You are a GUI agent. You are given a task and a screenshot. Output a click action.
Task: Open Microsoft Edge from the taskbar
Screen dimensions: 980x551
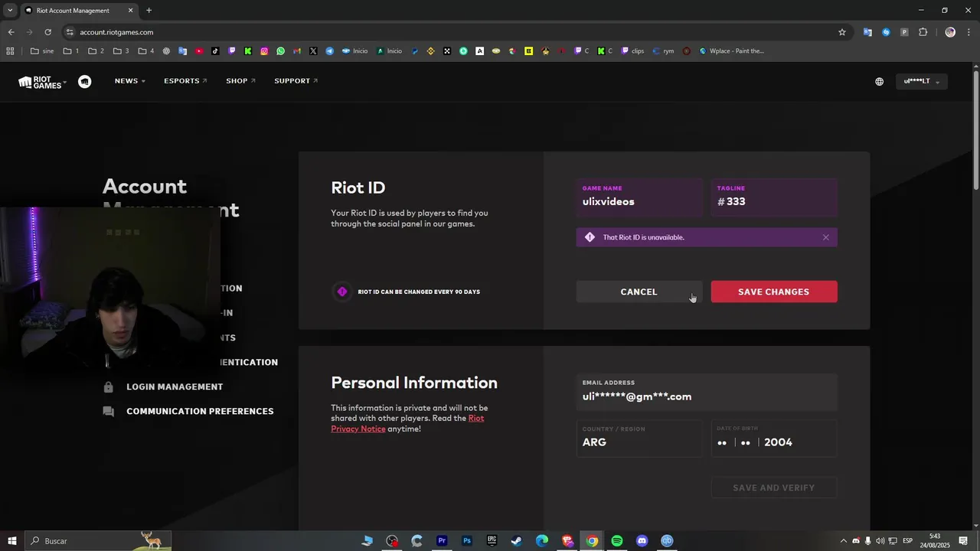pos(542,541)
